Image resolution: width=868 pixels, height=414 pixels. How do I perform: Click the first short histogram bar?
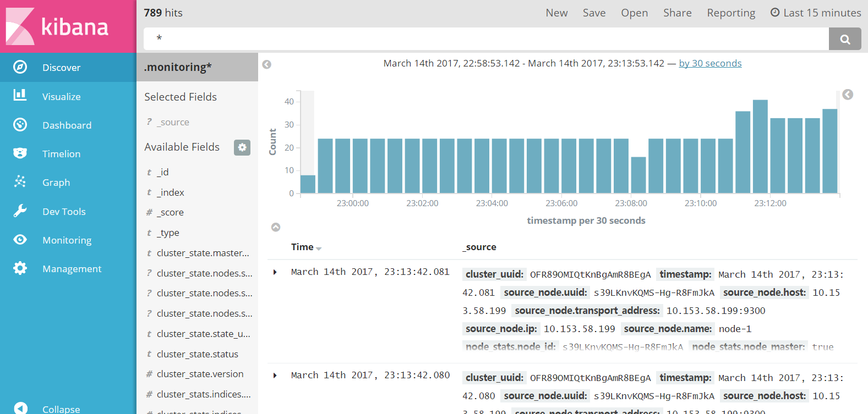coord(308,184)
